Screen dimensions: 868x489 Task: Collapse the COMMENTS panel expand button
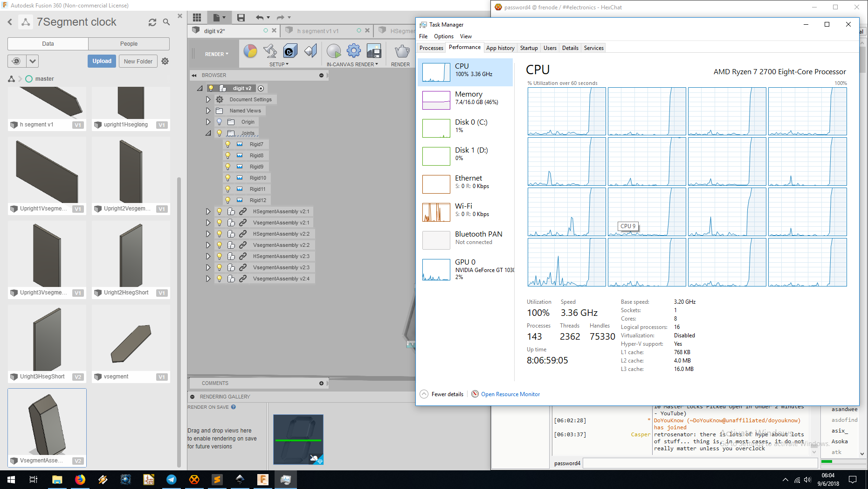(x=321, y=383)
